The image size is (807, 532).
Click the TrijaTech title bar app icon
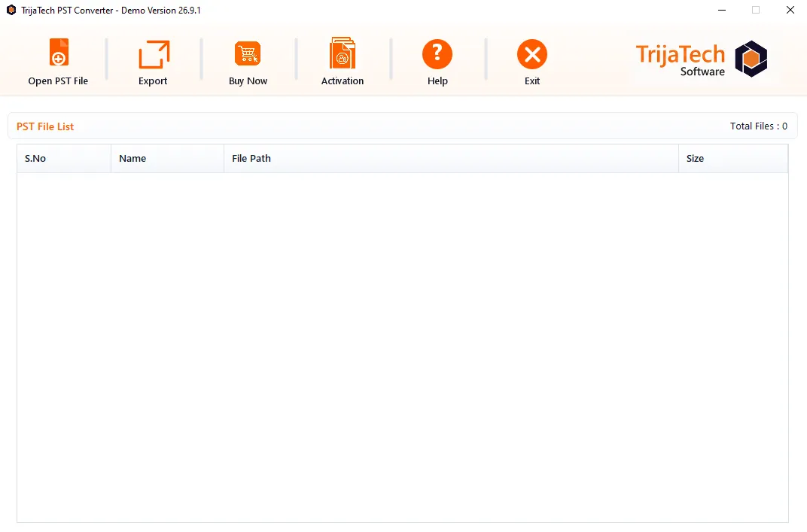(x=11, y=10)
